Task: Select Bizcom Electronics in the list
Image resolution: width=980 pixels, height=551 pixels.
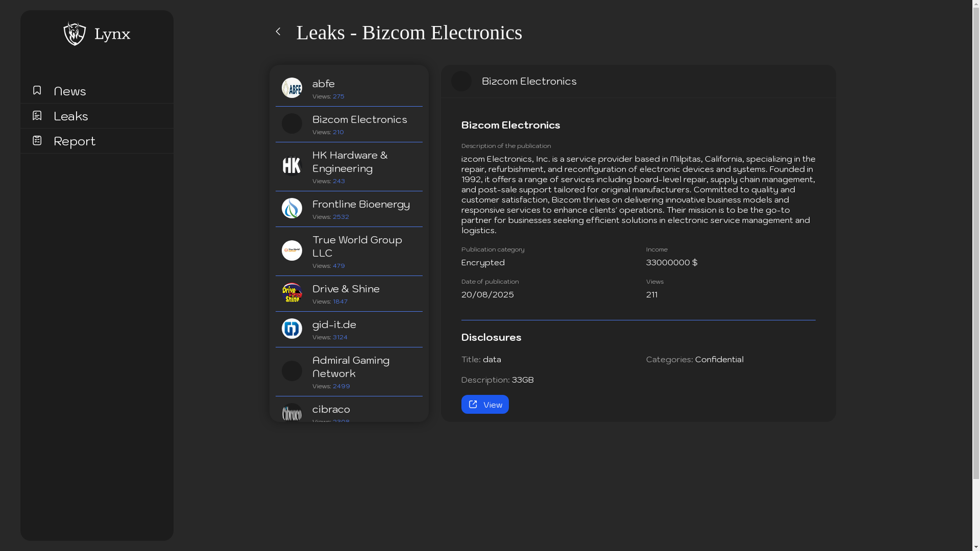Action: click(x=359, y=119)
